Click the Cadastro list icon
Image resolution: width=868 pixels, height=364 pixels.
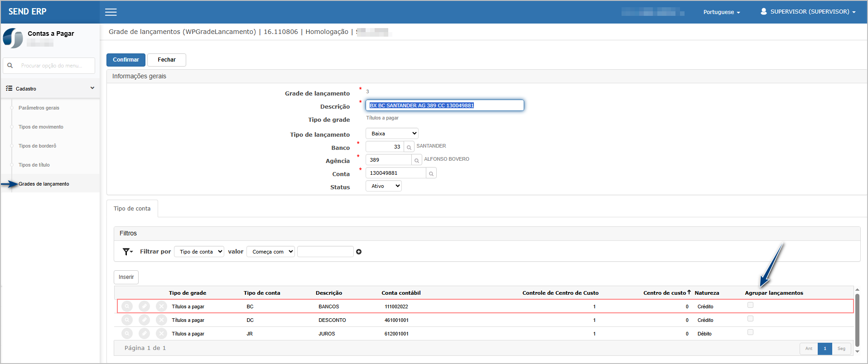point(9,88)
